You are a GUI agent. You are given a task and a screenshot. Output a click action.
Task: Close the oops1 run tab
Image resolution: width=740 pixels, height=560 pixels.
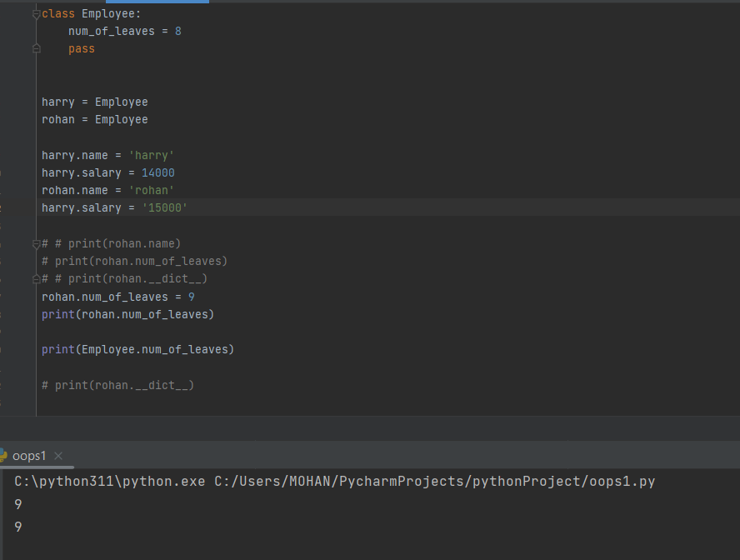point(58,456)
